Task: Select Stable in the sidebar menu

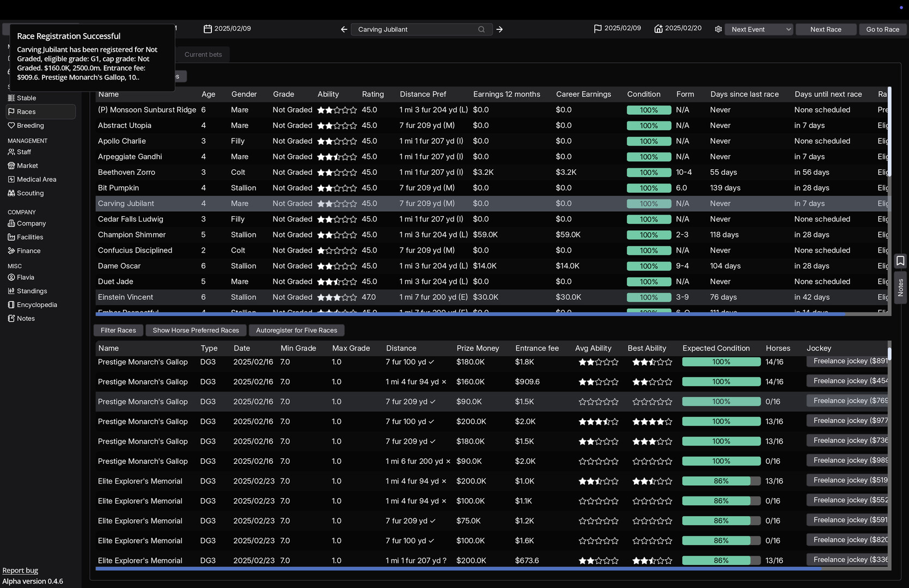Action: [x=26, y=98]
